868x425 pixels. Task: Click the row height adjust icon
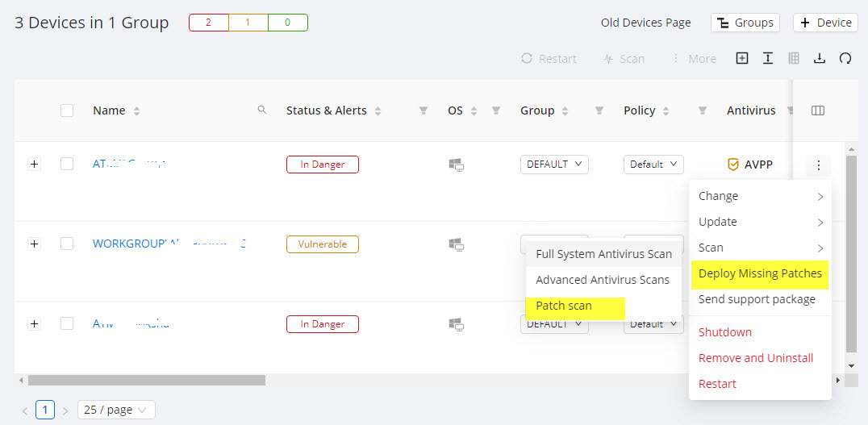(x=768, y=58)
